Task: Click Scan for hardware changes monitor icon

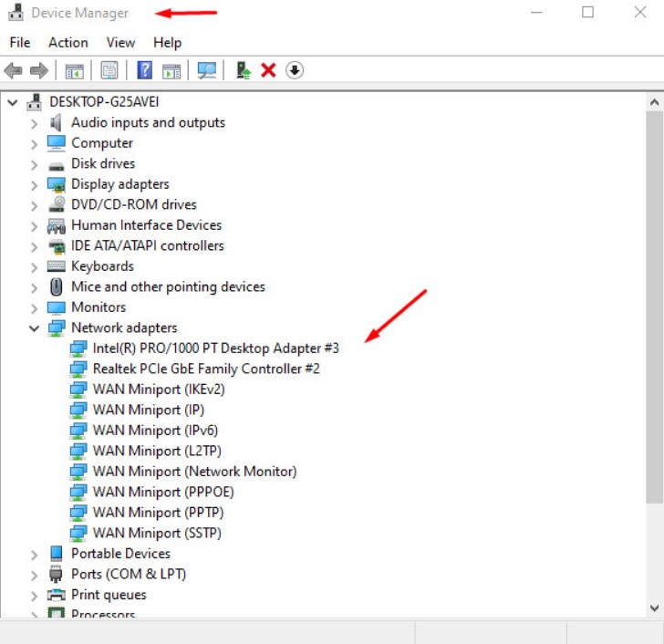Action: point(207,70)
